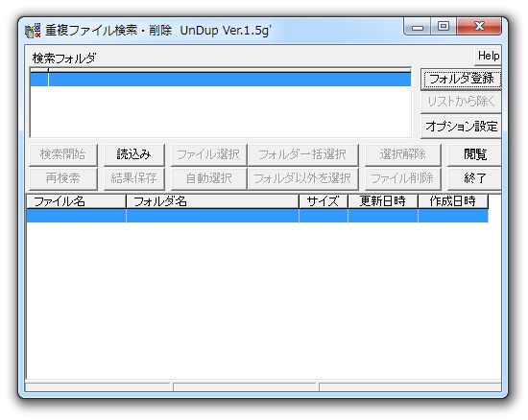Click the 結果保存 button

click(x=134, y=178)
